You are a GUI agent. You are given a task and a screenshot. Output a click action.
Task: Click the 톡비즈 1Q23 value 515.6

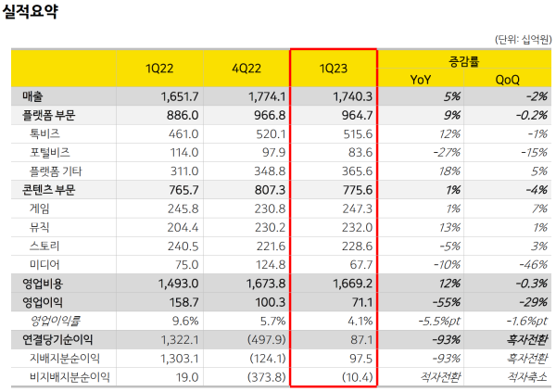pyautogui.click(x=358, y=134)
